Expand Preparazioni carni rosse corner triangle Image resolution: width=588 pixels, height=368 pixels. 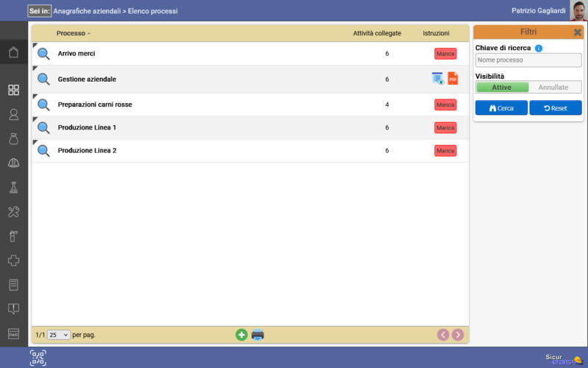[x=35, y=96]
